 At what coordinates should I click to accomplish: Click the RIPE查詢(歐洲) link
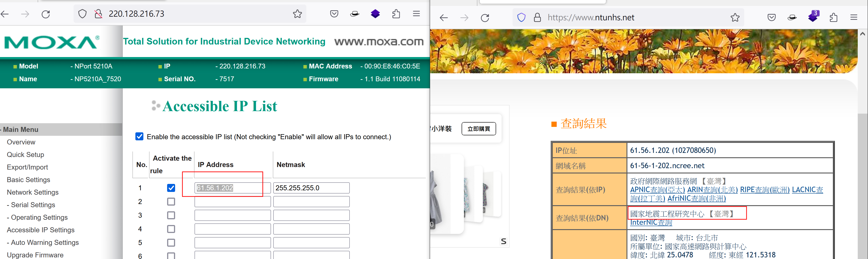765,190
